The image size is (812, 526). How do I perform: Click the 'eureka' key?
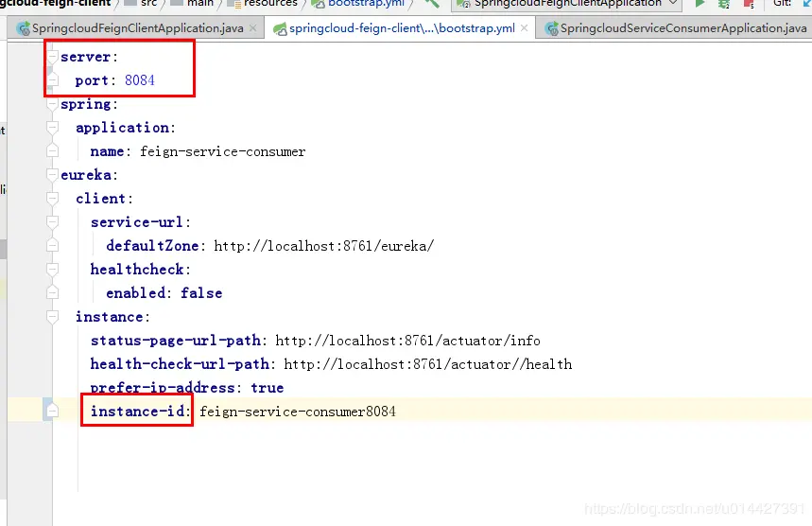85,175
